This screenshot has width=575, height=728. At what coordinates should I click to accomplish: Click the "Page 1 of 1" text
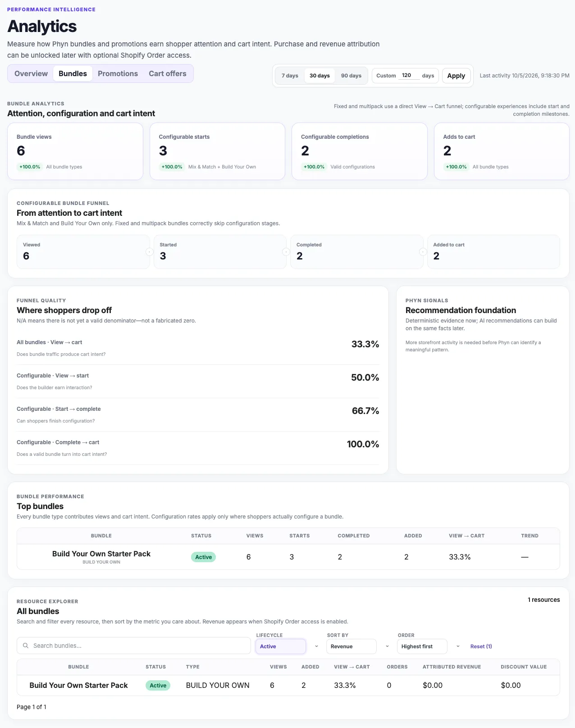click(x=32, y=707)
